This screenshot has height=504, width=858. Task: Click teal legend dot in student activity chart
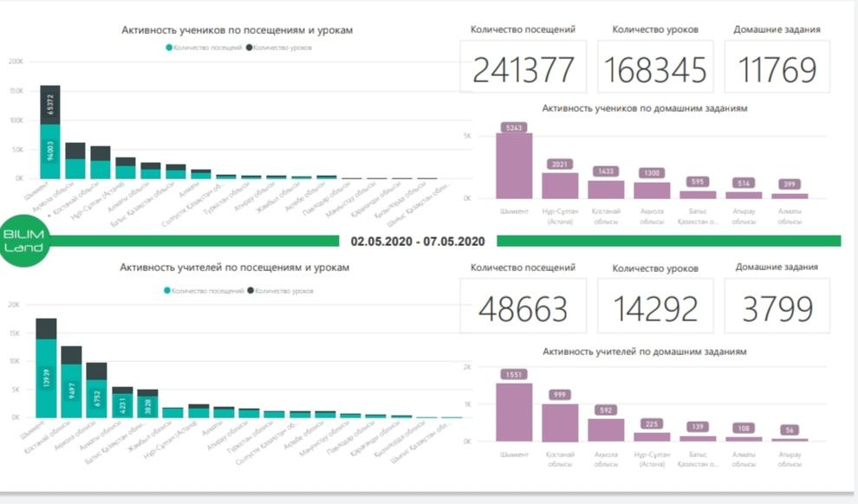pyautogui.click(x=169, y=48)
